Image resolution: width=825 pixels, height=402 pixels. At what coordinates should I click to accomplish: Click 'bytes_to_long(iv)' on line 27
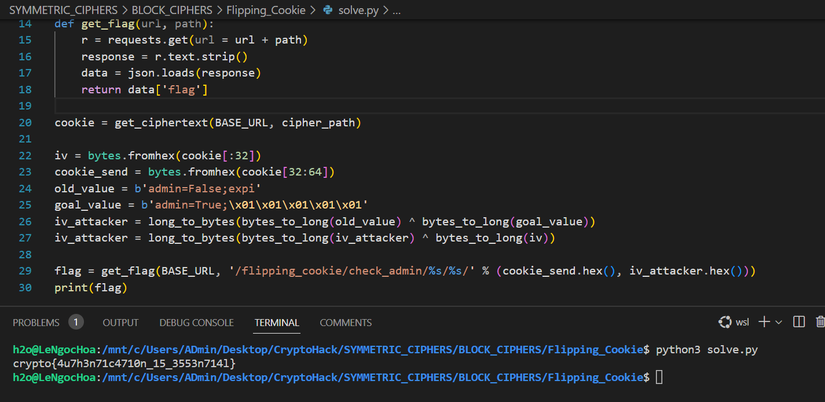(491, 238)
